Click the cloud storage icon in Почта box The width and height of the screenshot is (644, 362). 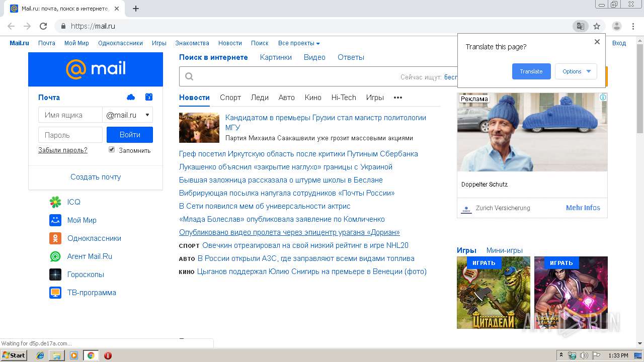(131, 97)
